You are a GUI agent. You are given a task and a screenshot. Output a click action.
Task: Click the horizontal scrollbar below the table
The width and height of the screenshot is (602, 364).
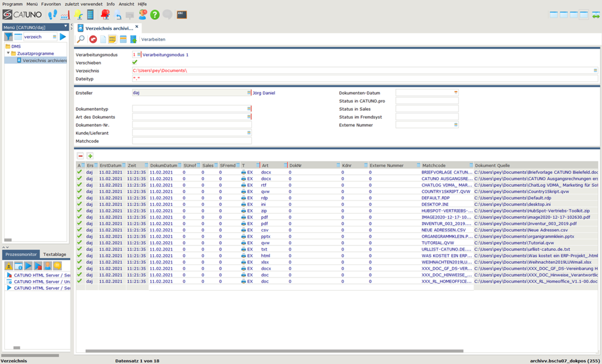click(274, 351)
